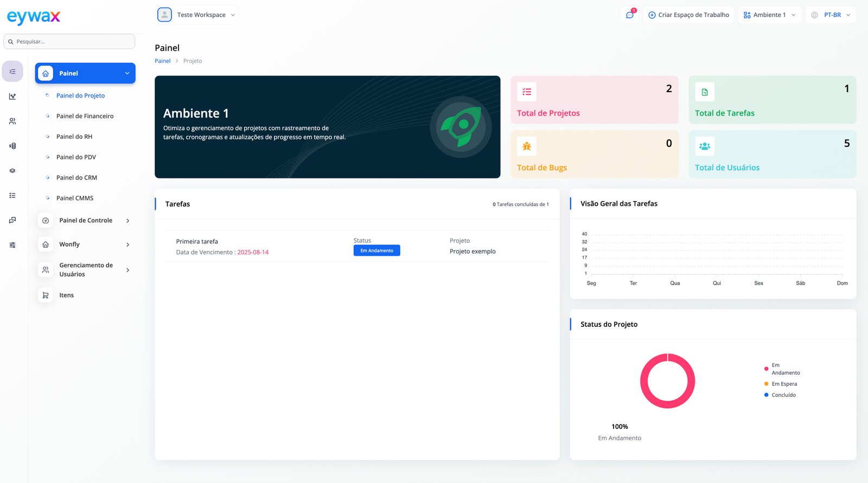Screen dimensions: 868x483
Task: Toggle the Em Andamento legend item
Action: click(782, 369)
